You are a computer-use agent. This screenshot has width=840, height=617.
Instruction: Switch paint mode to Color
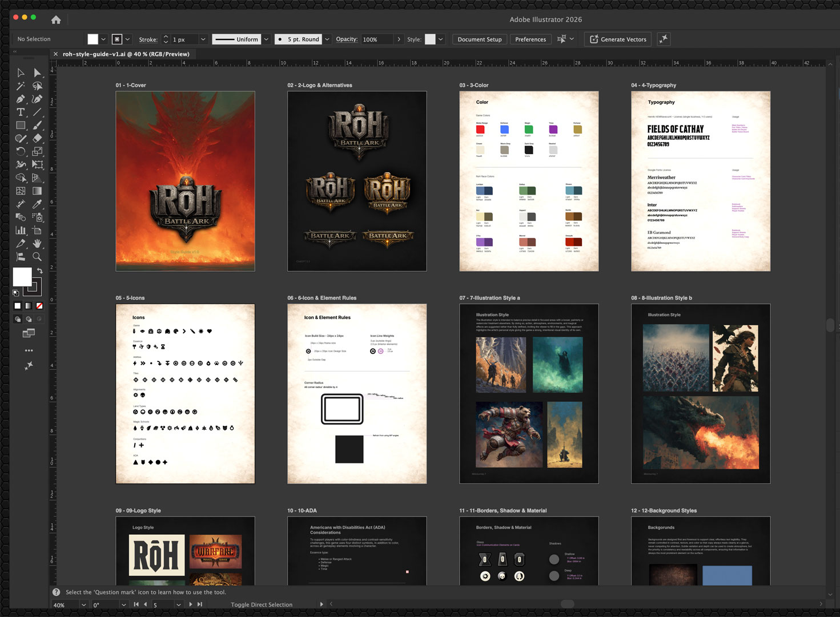pyautogui.click(x=18, y=306)
